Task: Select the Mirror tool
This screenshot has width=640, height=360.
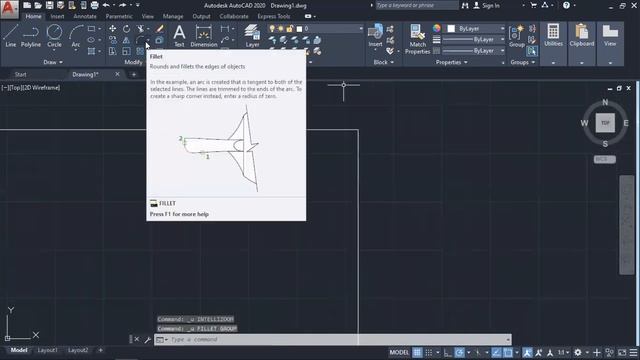Action: click(x=126, y=40)
